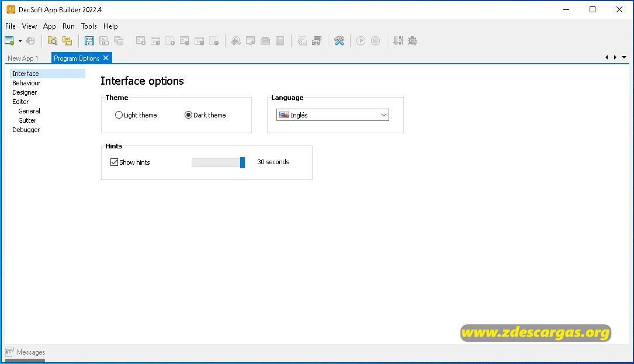Click the greyed pencil edit icon
Image resolution: width=634 pixels, height=364 pixels.
pos(250,40)
